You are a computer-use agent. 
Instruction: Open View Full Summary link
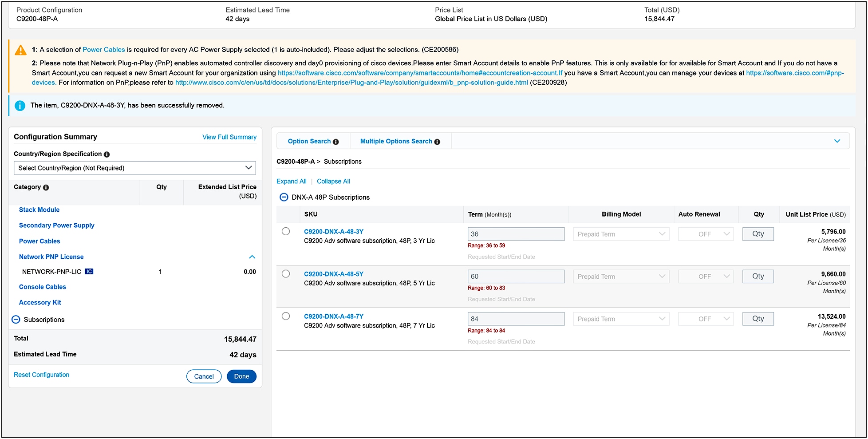point(229,137)
